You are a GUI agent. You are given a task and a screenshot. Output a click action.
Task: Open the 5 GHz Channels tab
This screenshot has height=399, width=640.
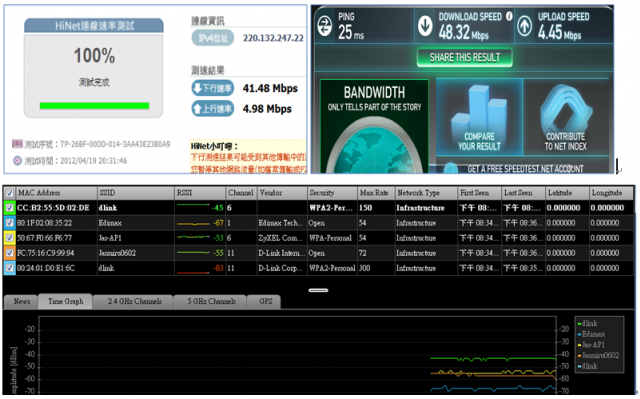[x=211, y=301]
